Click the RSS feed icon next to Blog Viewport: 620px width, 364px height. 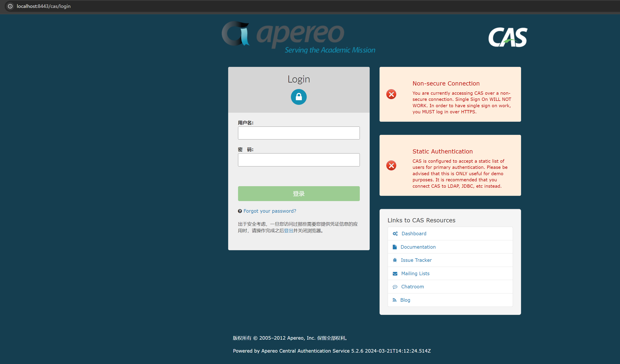click(x=394, y=300)
